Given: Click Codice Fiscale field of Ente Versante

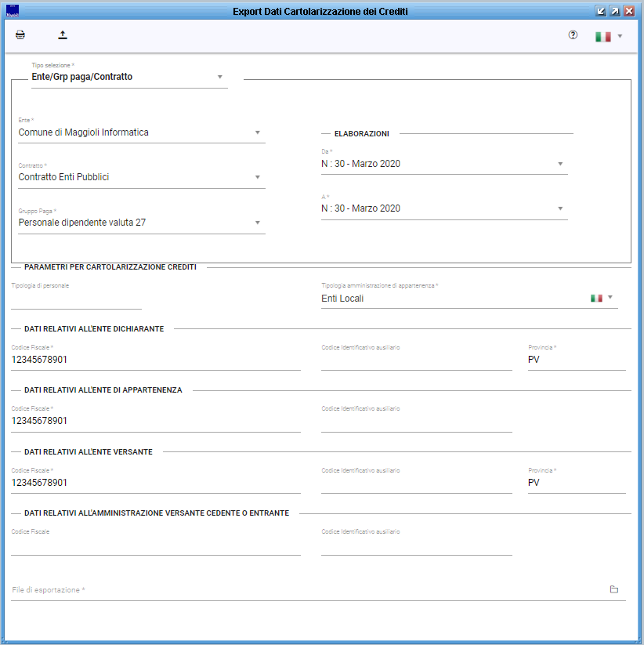Looking at the screenshot, I should (x=156, y=483).
